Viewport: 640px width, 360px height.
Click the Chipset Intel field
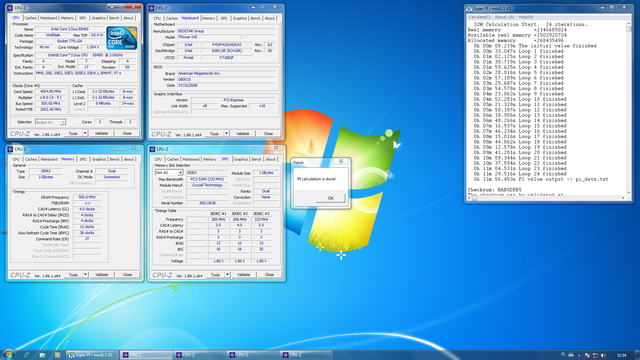(188, 44)
